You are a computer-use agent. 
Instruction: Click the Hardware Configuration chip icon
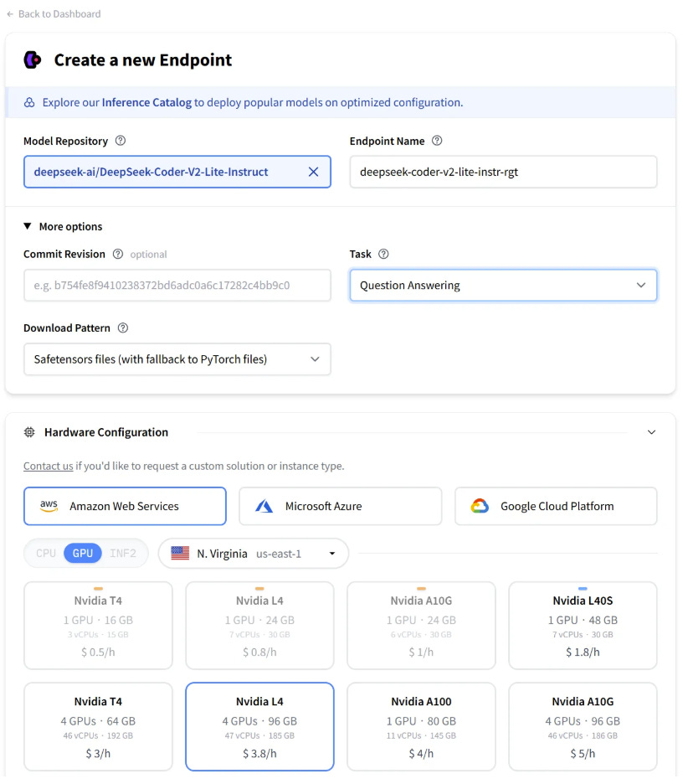[29, 432]
